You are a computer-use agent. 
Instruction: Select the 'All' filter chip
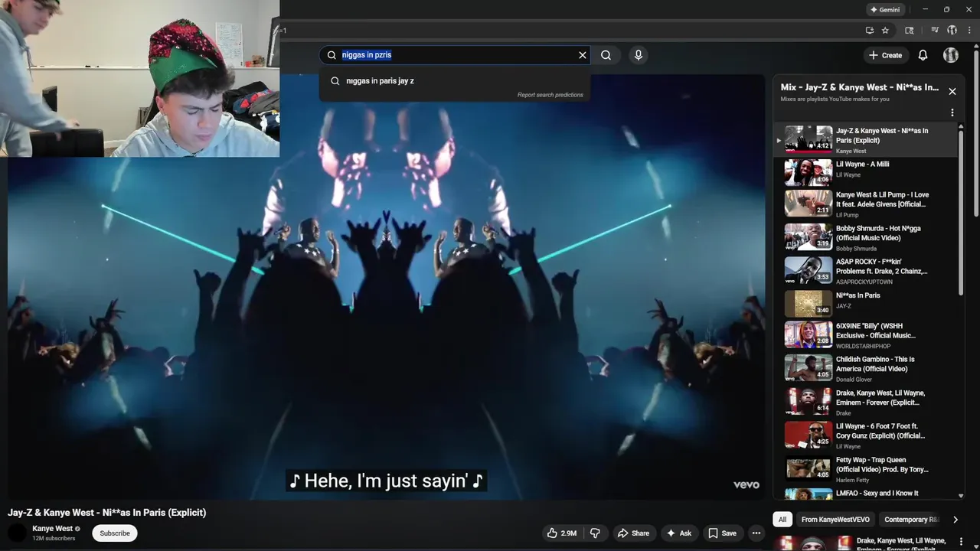click(x=782, y=520)
